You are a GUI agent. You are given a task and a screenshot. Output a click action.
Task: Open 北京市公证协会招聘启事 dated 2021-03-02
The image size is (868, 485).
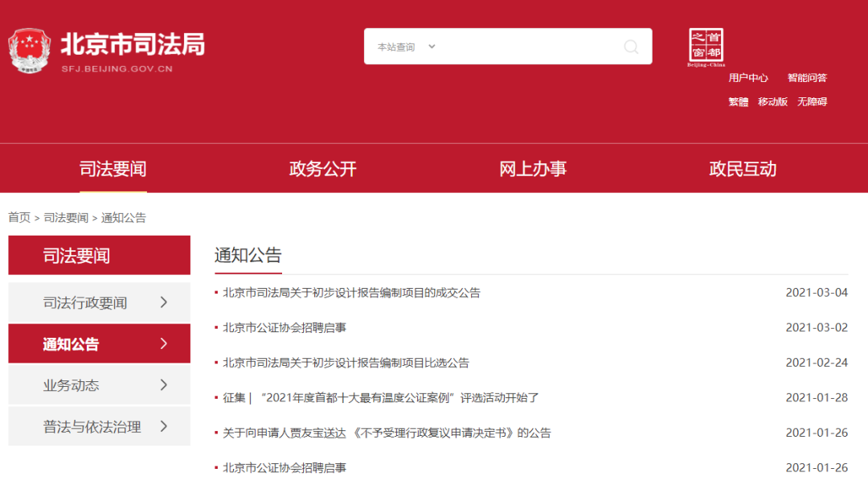click(285, 327)
